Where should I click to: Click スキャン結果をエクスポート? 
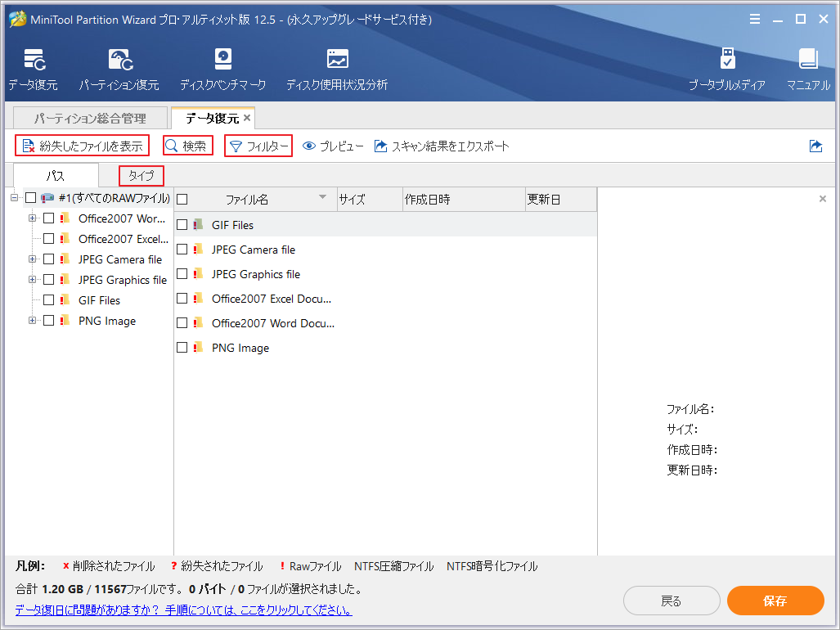(x=442, y=146)
